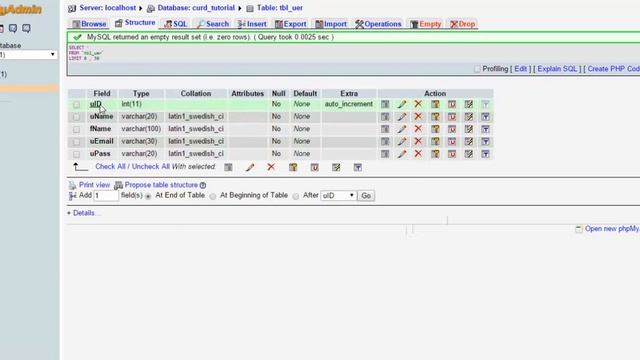Image resolution: width=640 pixels, height=360 pixels.
Task: Open the Export tab
Action: [x=291, y=24]
